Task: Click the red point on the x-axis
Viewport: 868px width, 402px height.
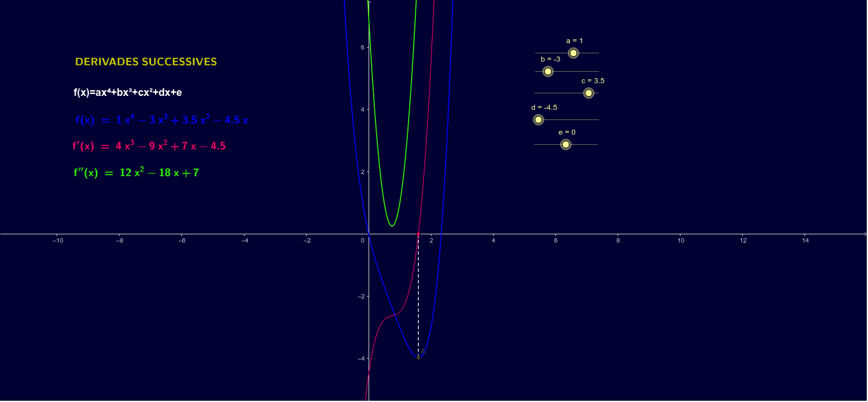Action: 418,234
